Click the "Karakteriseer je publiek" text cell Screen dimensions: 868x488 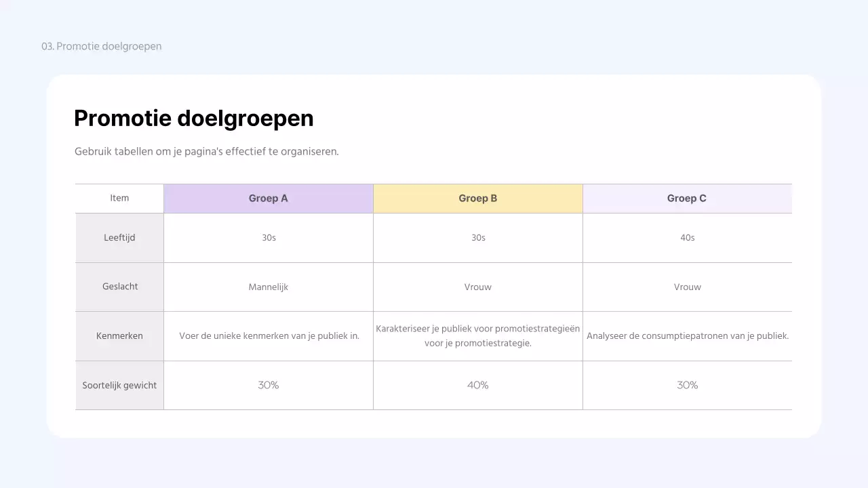tap(478, 336)
